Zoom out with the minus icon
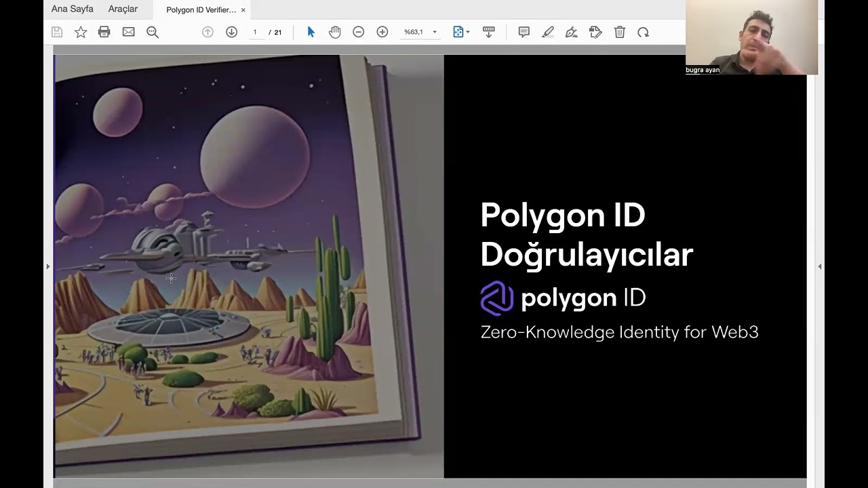 pyautogui.click(x=359, y=32)
